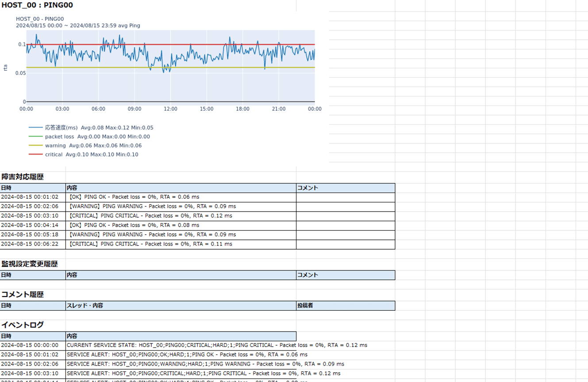Select the 監視設定変更履歴 section heading
588x382 pixels.
pyautogui.click(x=30, y=264)
